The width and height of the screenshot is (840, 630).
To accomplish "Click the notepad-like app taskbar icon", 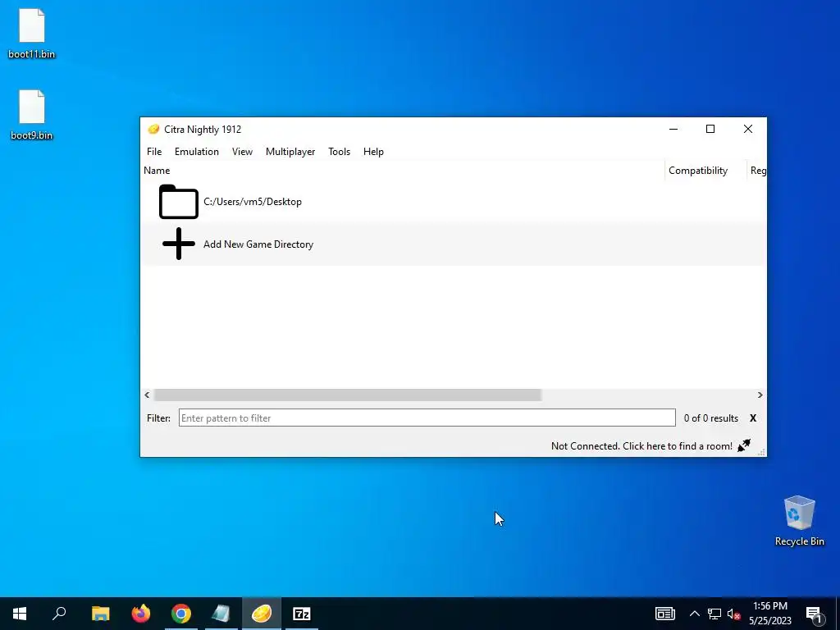I will (221, 614).
